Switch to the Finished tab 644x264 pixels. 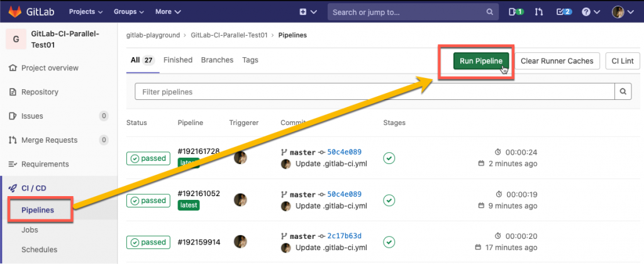tap(178, 60)
